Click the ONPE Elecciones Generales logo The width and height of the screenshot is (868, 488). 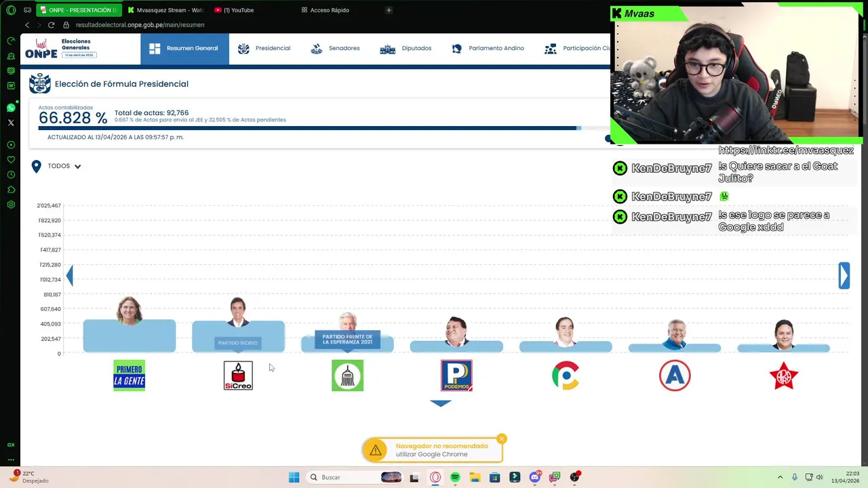pos(61,48)
